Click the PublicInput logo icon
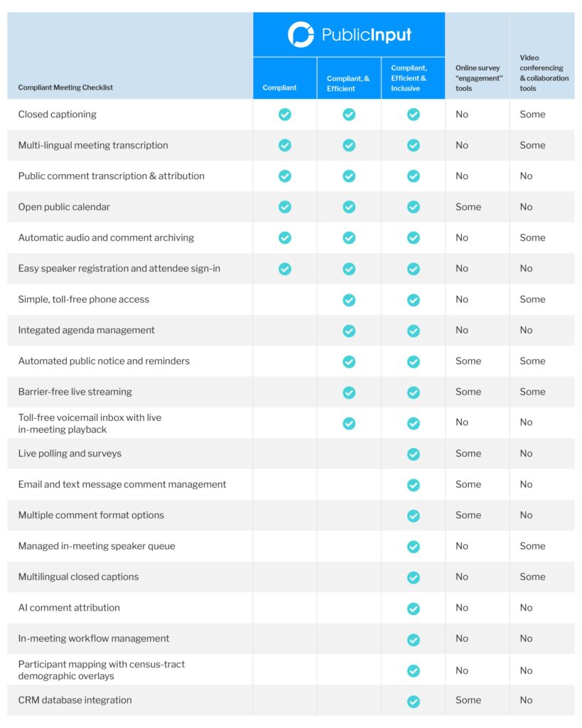Viewport: 582px width, 728px height. click(x=301, y=34)
